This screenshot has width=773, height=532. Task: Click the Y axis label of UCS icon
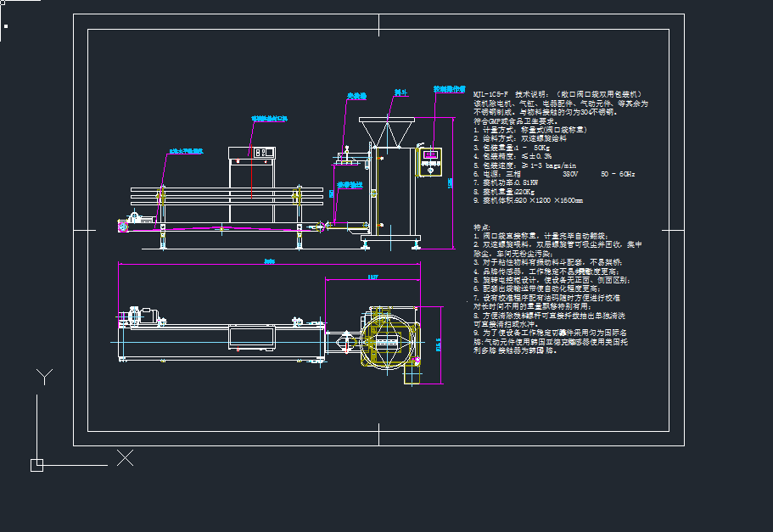44,376
